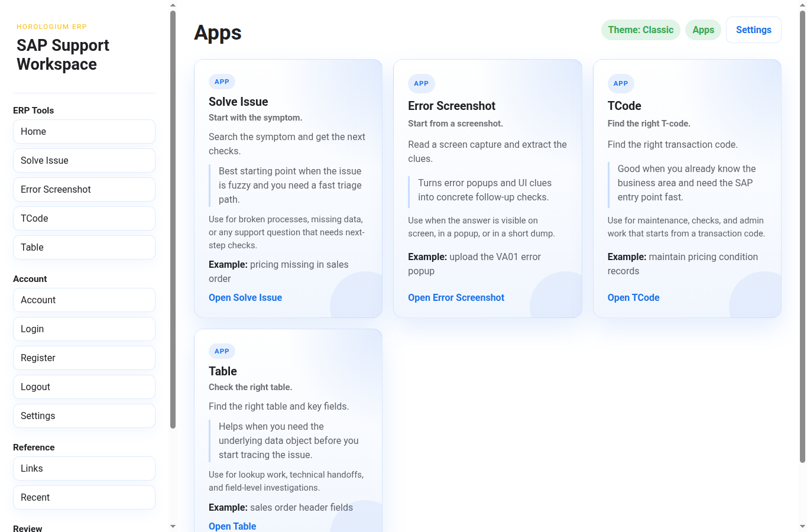Open the Settings button in top right
Viewport: 807px width, 532px height.
click(x=754, y=30)
